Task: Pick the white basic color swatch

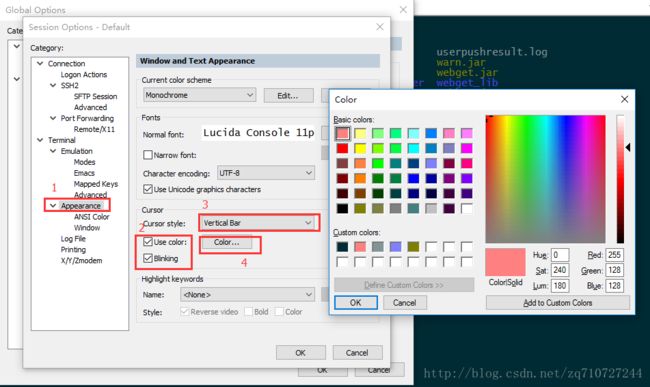Action: click(x=467, y=208)
